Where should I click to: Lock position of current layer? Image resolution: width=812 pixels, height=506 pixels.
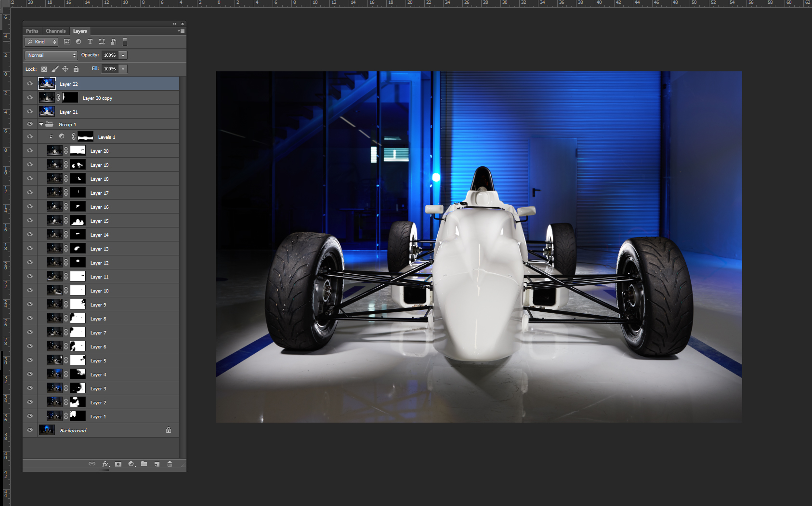coord(65,69)
